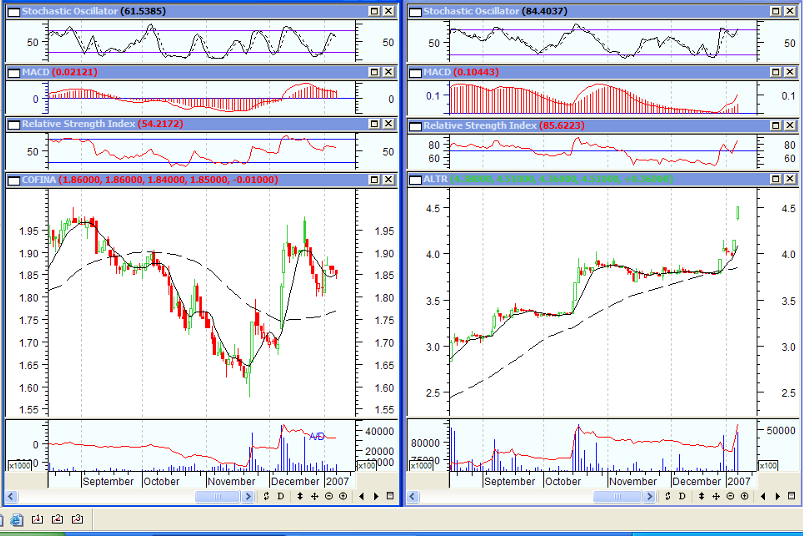Viewport: 803px width, 536px height.
Task: Zoom in on the COFINA chart
Action: [x=343, y=496]
